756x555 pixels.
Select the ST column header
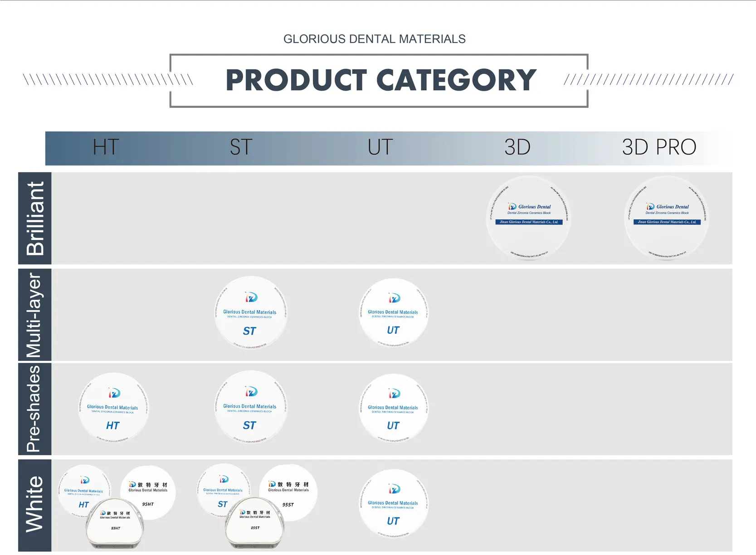241,147
